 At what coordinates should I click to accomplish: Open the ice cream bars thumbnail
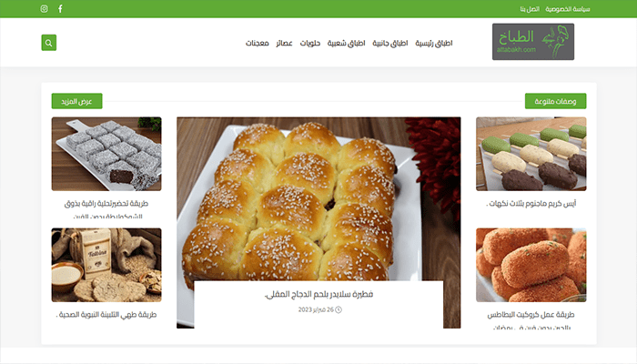click(531, 154)
